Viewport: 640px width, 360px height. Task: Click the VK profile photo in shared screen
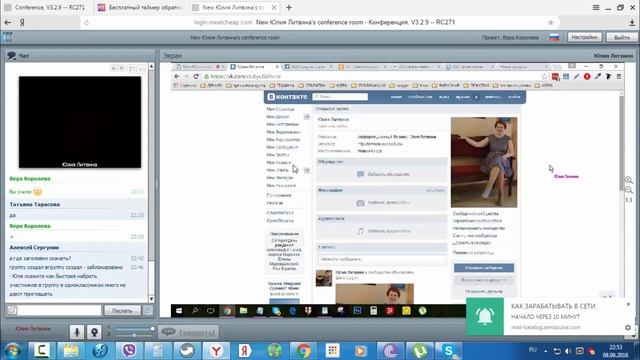click(484, 162)
